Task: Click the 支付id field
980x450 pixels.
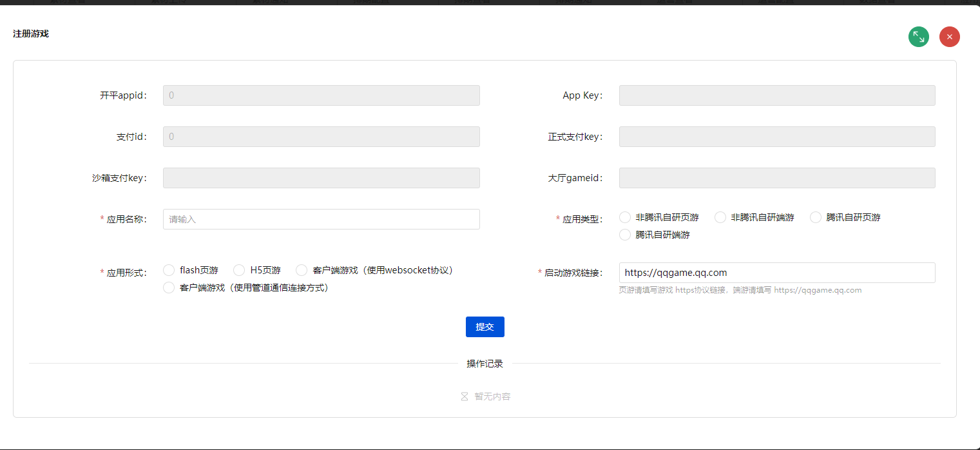Action: click(x=321, y=137)
